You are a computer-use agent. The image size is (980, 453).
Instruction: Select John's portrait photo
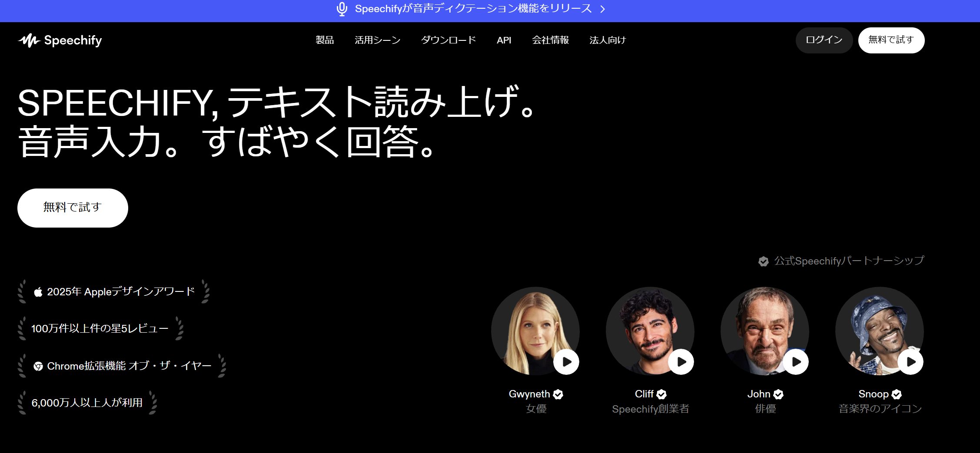click(x=765, y=331)
